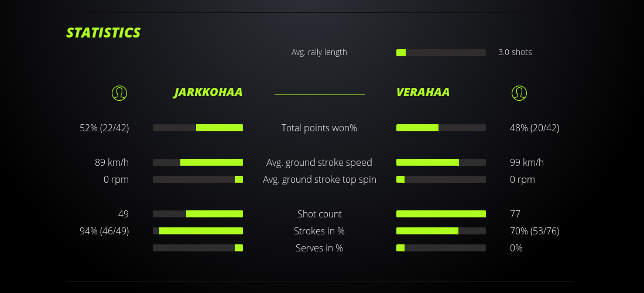The image size is (644, 293).
Task: Select Verahaa's ground stroke speed bar
Action: [x=441, y=162]
